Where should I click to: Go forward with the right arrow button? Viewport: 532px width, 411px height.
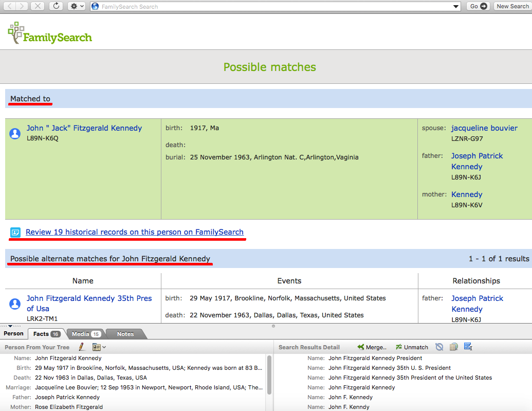tap(22, 6)
